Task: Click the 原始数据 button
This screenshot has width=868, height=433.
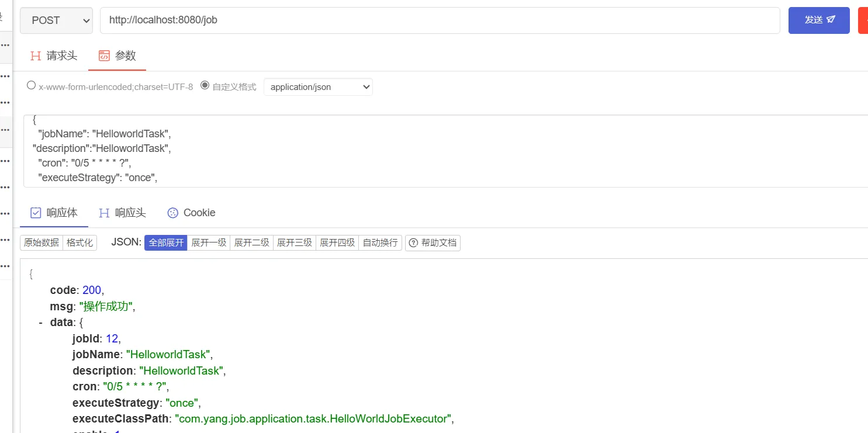Action: [x=41, y=243]
